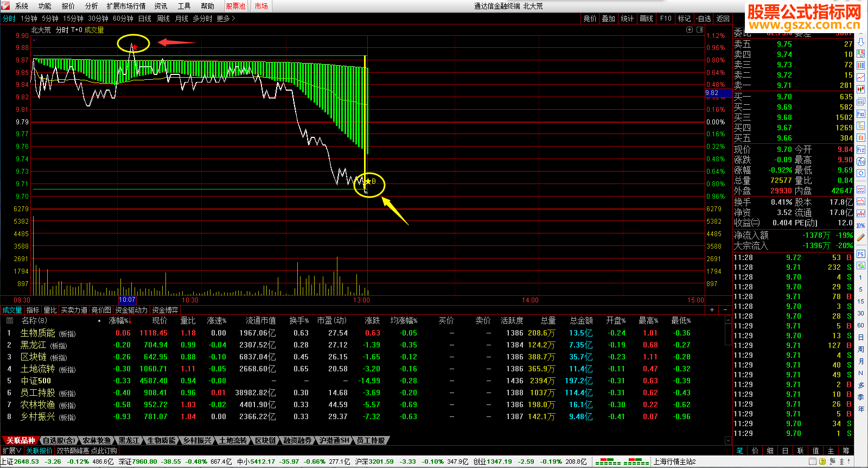This screenshot has height=468, width=868.
Task: Click the candlestick chart sidebar icon
Action: [861, 90]
